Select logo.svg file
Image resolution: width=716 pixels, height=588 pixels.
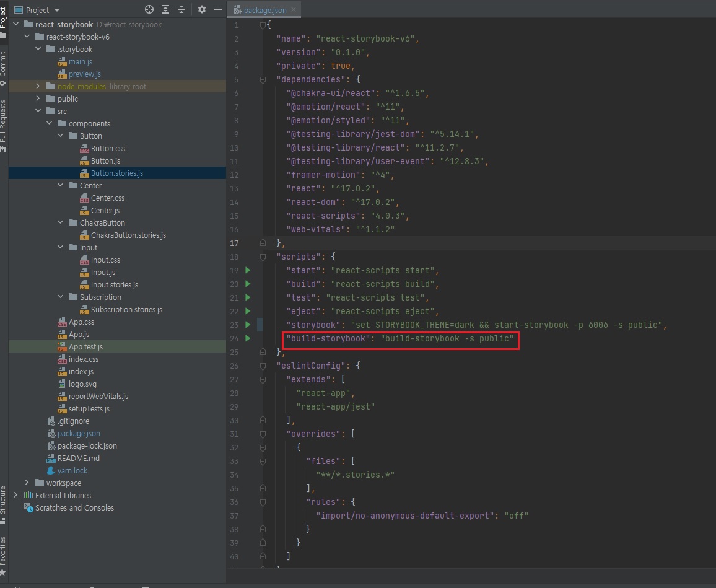[77, 384]
